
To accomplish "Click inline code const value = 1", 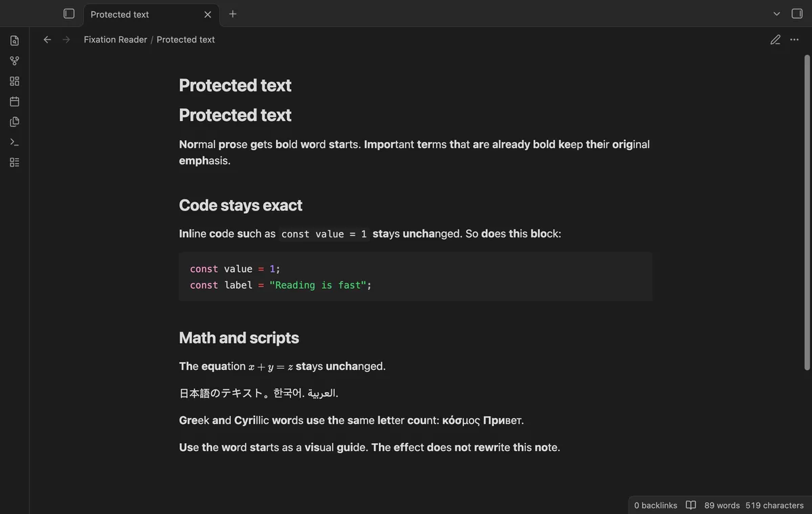I will click(x=324, y=234).
